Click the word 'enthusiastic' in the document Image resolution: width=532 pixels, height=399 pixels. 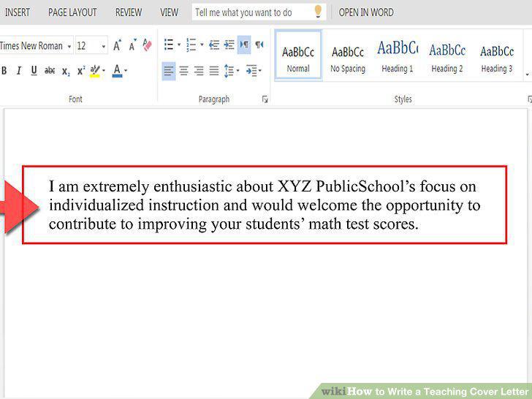193,186
